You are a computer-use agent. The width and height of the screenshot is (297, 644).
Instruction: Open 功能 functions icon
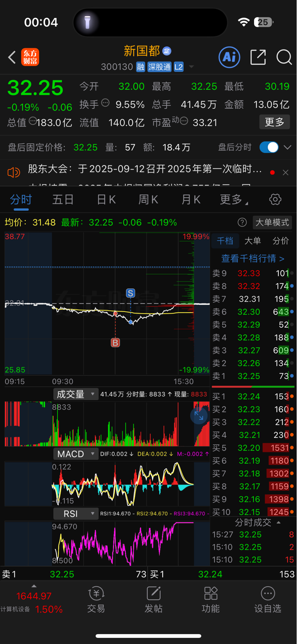click(210, 600)
